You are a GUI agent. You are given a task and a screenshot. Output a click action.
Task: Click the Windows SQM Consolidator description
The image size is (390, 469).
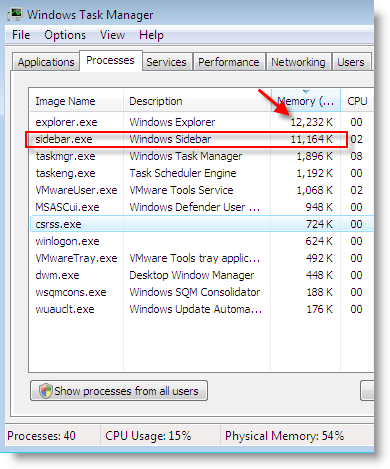[x=195, y=292]
